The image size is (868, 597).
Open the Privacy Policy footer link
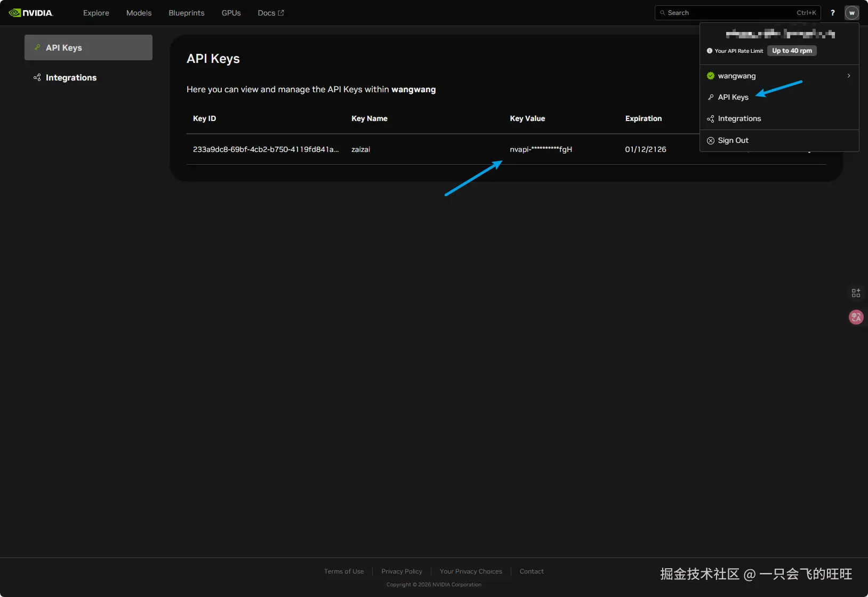pyautogui.click(x=402, y=571)
